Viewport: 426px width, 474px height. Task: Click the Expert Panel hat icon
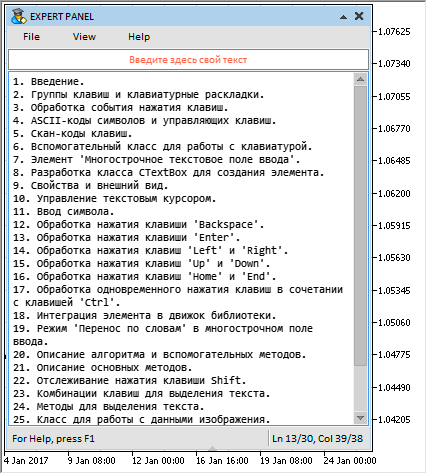tap(19, 16)
